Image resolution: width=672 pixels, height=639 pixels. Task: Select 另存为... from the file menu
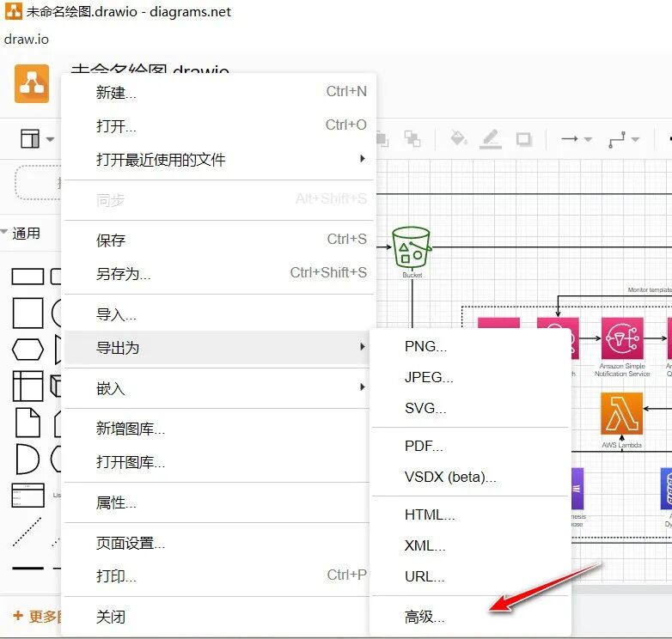click(x=124, y=275)
